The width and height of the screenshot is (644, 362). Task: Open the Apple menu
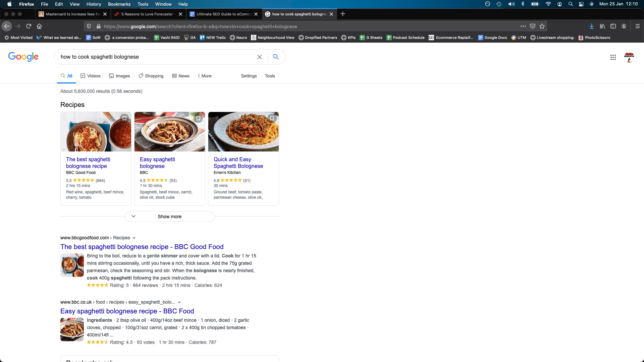[x=9, y=4]
